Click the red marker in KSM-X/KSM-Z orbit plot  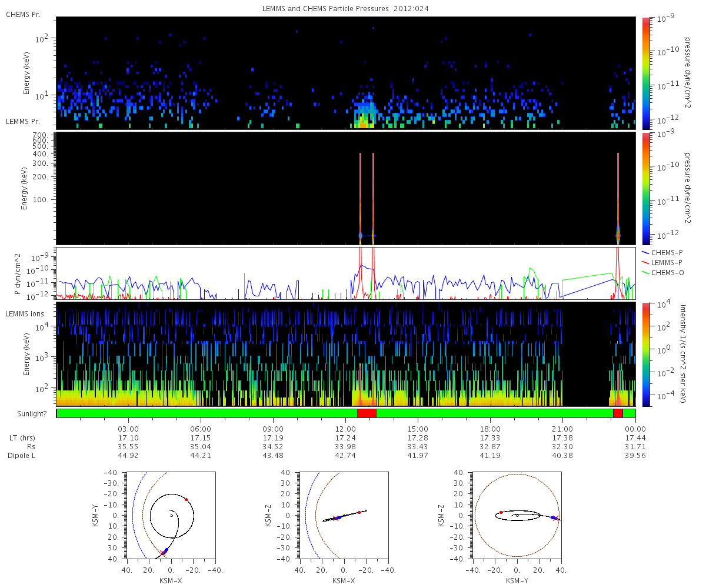coord(359,512)
